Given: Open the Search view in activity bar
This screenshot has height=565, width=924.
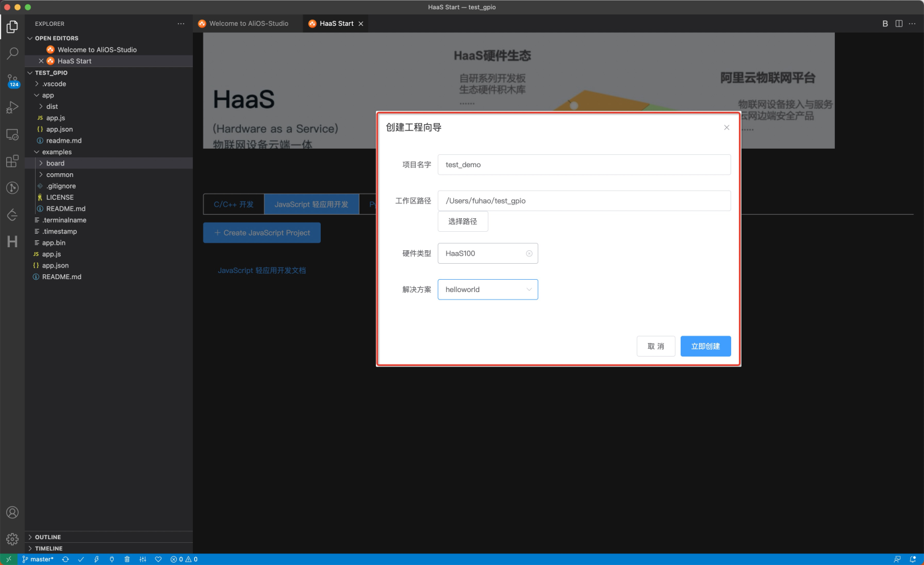Looking at the screenshot, I should (x=12, y=53).
